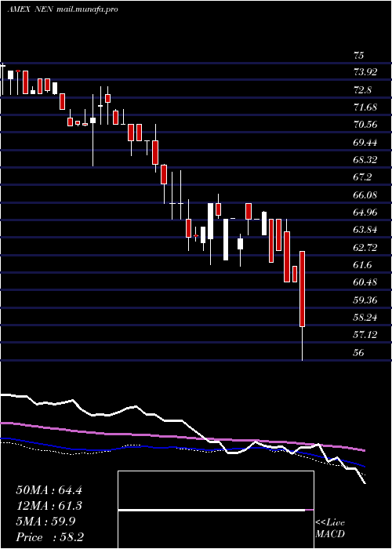This screenshot has width=392, height=549.
Task: Click the 60.48 price axis label
Action: [x=366, y=282]
